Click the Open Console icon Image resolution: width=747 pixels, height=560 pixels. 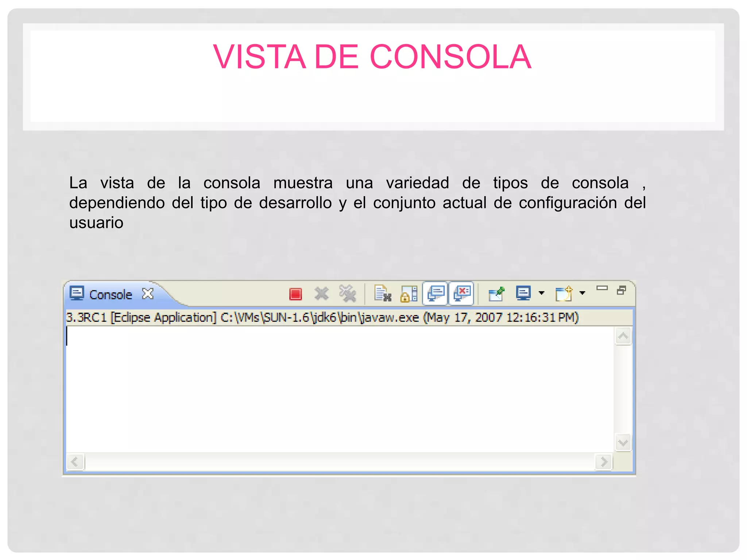point(564,293)
